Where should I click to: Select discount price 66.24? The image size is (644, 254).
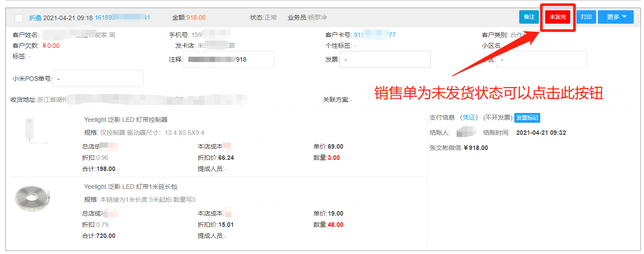pyautogui.click(x=226, y=158)
